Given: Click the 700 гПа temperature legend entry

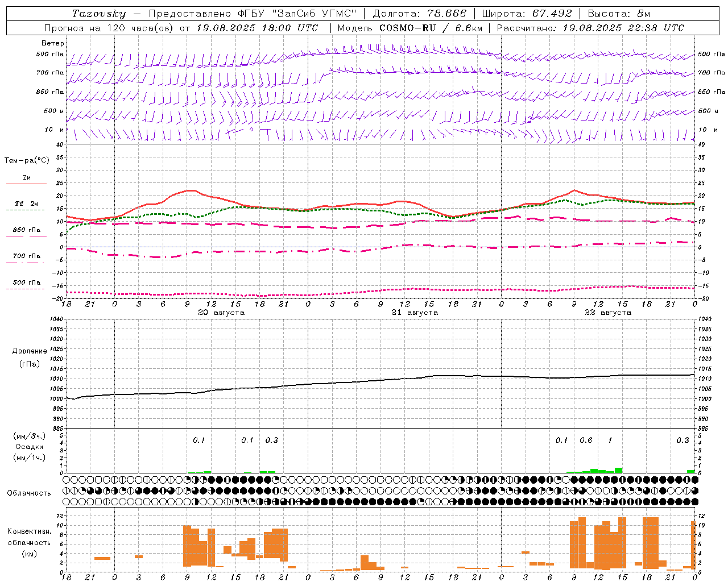Looking at the screenshot, I should click(26, 259).
